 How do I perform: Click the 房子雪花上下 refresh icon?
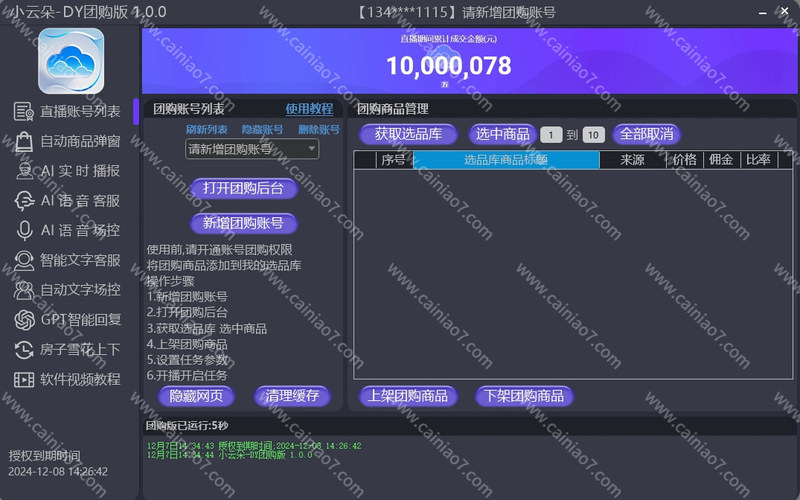click(x=24, y=349)
